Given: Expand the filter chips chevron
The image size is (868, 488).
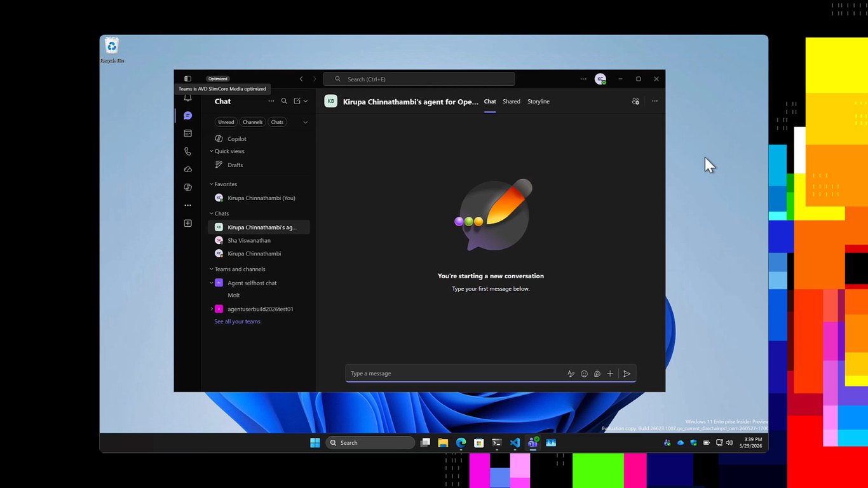Looking at the screenshot, I should click(x=305, y=122).
